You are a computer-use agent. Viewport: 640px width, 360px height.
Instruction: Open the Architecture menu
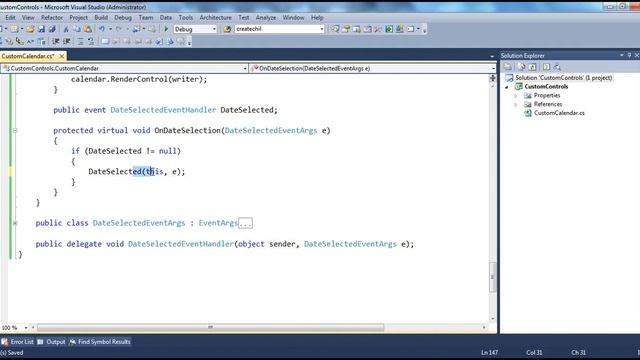pos(216,18)
